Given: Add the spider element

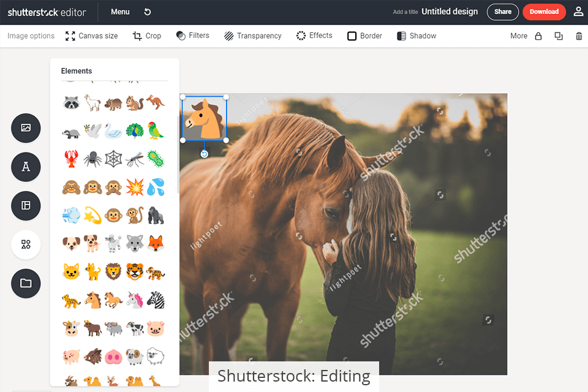Looking at the screenshot, I should pyautogui.click(x=92, y=159).
